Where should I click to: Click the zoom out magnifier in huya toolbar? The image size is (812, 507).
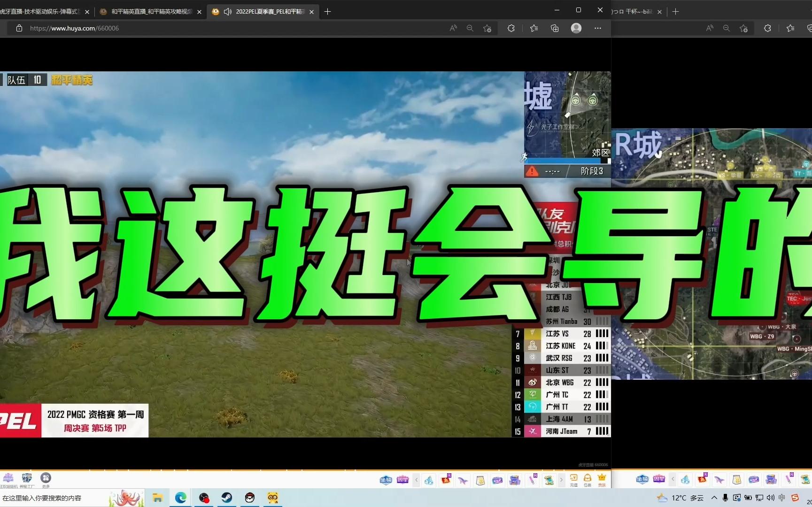pyautogui.click(x=470, y=28)
